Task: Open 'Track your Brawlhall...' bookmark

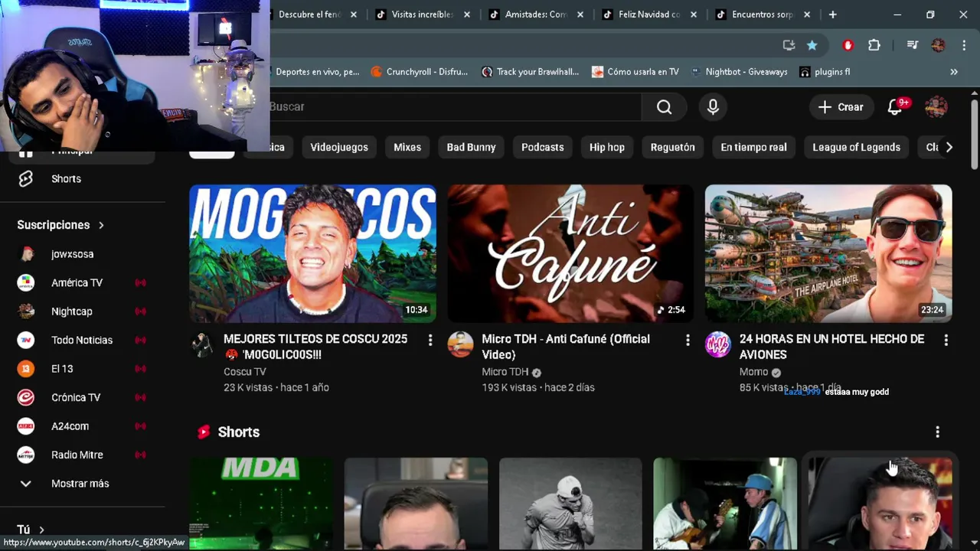Action: (x=530, y=72)
